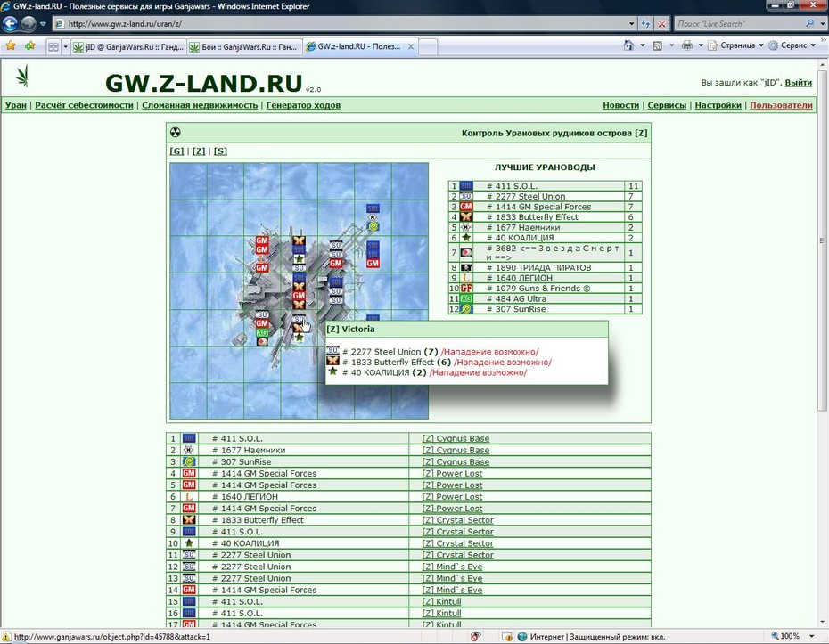This screenshot has width=829, height=644.
Task: Open the Страница menu
Action: tap(736, 45)
